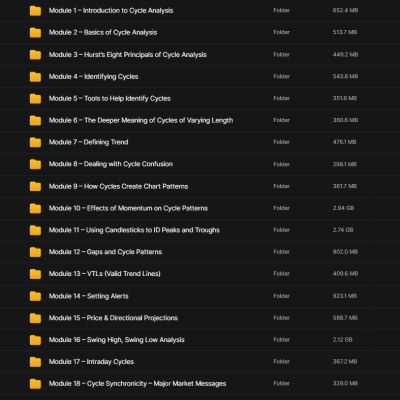Open Module 5 – Tools to Help Identify Cycles
400x400 pixels.
pyautogui.click(x=110, y=99)
